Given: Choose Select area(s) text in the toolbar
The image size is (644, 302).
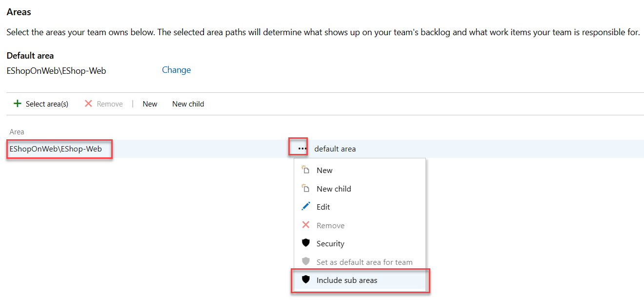Looking at the screenshot, I should [x=47, y=104].
